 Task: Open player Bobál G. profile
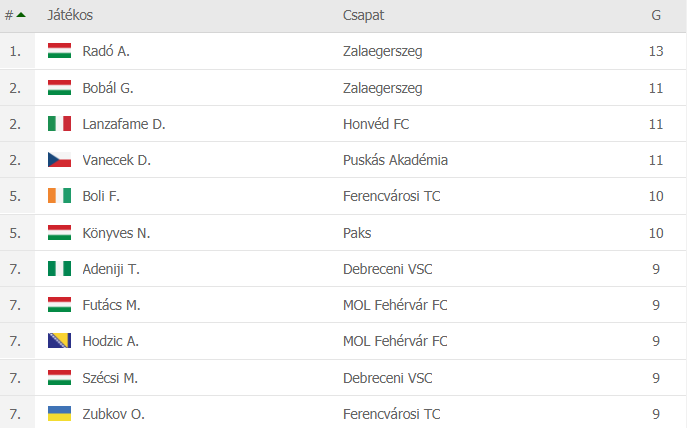108,88
